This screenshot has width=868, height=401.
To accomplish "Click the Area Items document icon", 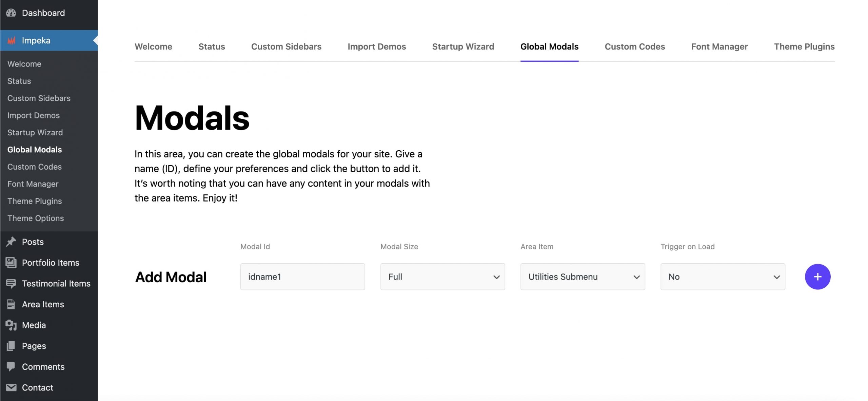I will [11, 304].
